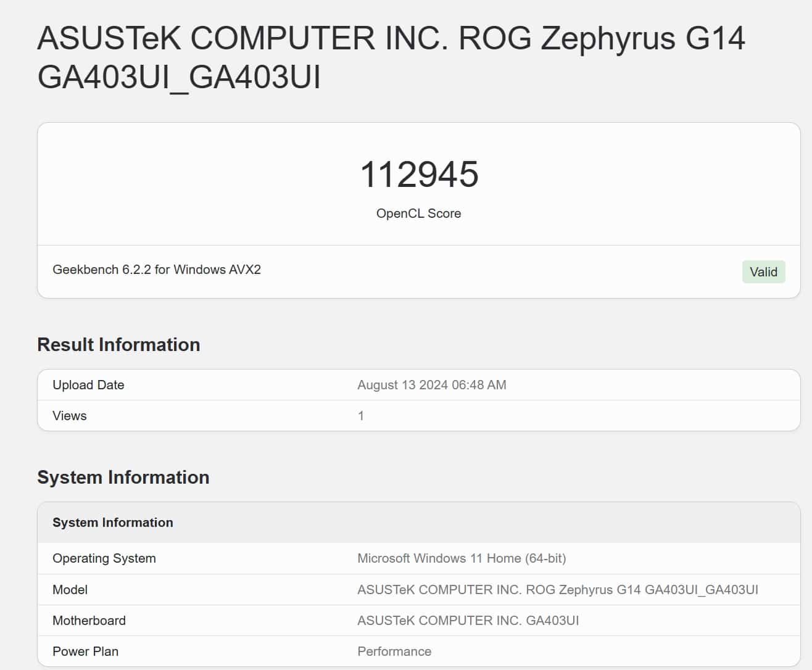Click the OpenCL Score label
The height and width of the screenshot is (670, 812).
click(418, 213)
